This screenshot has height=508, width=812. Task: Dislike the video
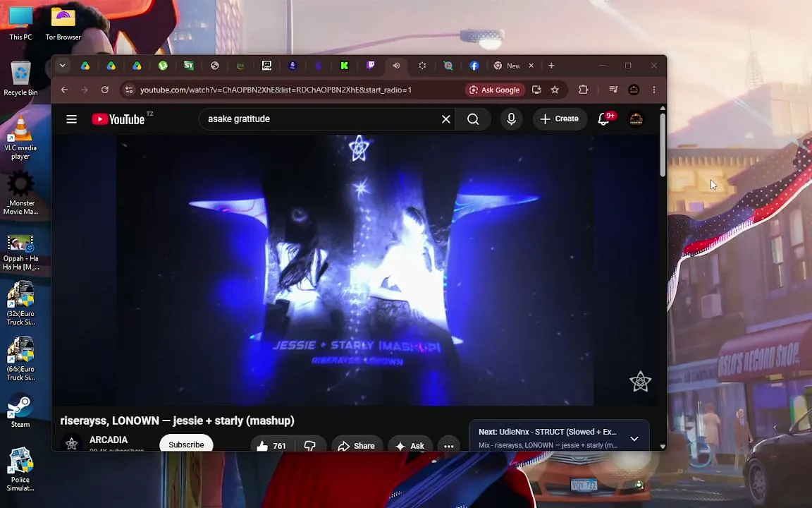point(309,445)
